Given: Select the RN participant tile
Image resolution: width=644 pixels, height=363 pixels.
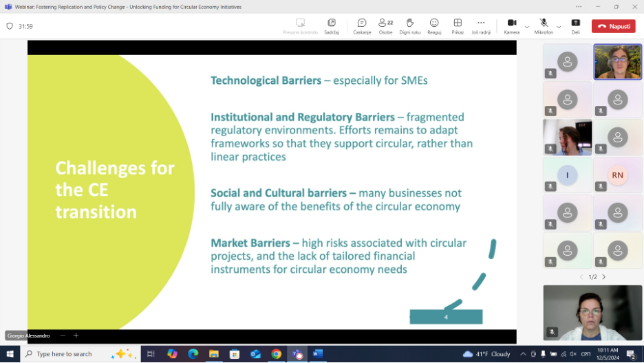Looking at the screenshot, I should (617, 175).
